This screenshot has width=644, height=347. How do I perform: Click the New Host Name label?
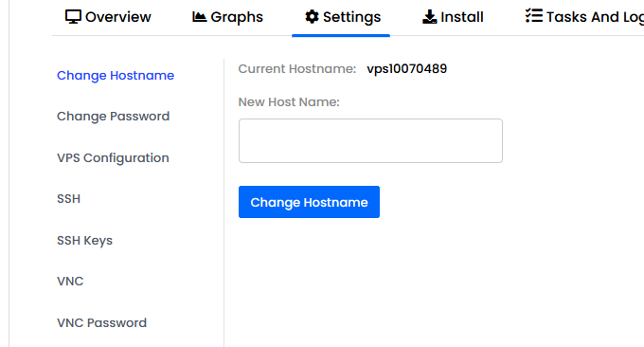(x=289, y=102)
